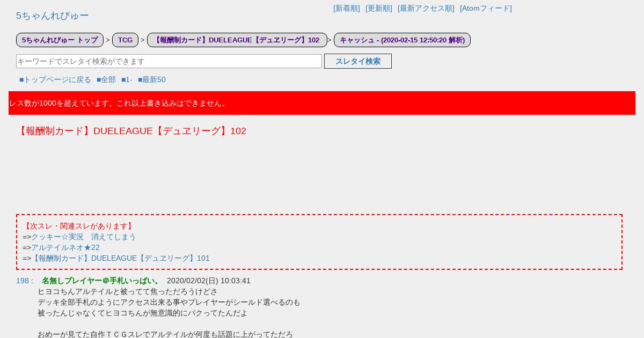Click the スレタイ検索 button
The width and height of the screenshot is (644, 338).
point(358,61)
